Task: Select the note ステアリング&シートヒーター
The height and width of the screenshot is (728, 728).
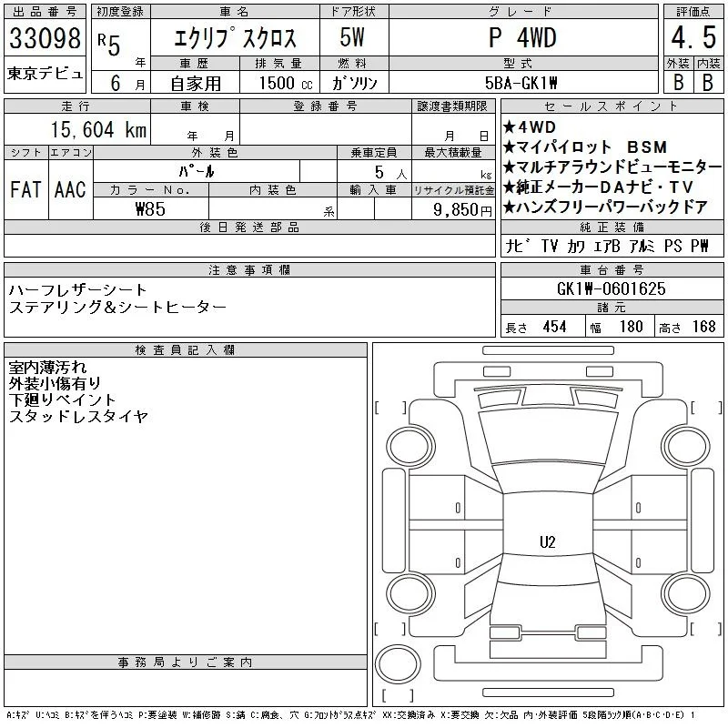Action: click(117, 307)
